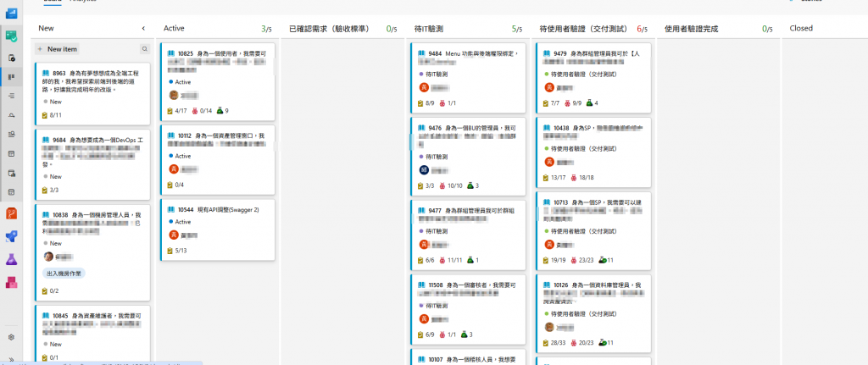Screen dimensions: 868x365
Task: Open card 10845 title
Action: [93, 324]
